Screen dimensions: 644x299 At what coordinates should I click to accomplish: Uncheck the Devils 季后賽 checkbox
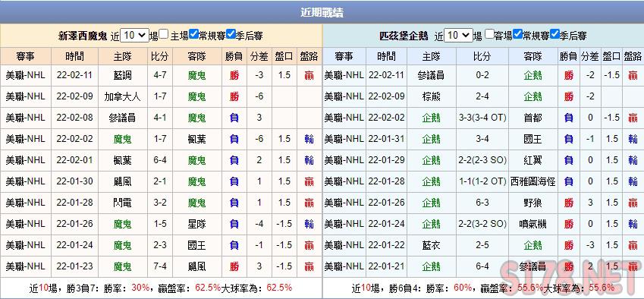point(231,34)
